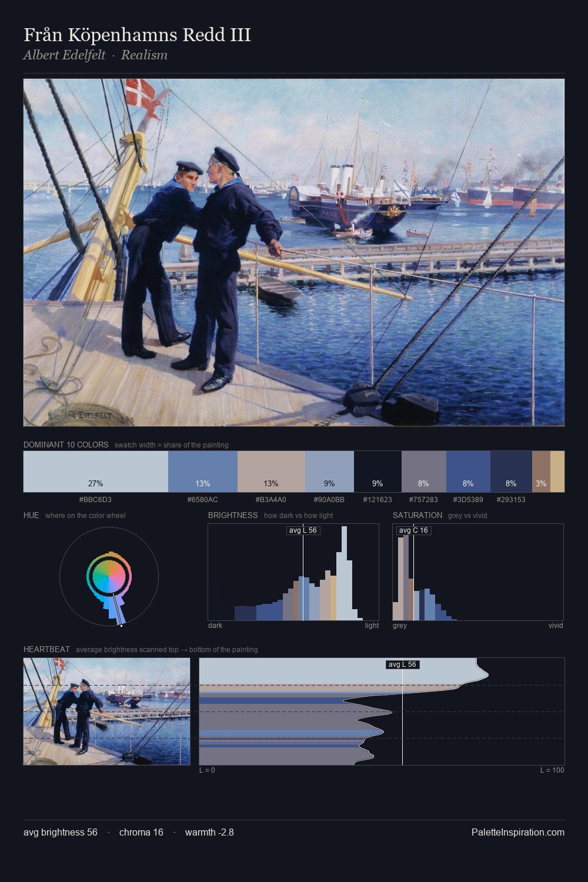588x882 pixels.
Task: Click the title 'Från Köpenhamns Redd III'
Action: 137,35
